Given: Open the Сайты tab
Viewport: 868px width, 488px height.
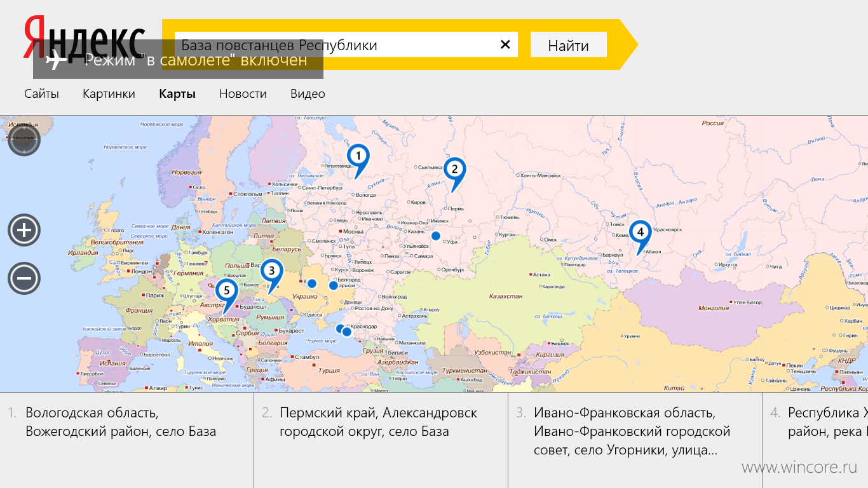Looking at the screenshot, I should (x=41, y=94).
